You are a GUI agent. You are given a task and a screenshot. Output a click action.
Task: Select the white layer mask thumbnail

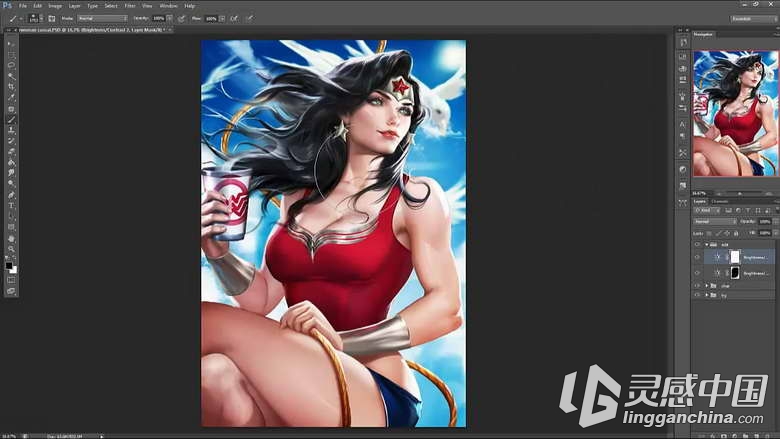click(x=735, y=257)
